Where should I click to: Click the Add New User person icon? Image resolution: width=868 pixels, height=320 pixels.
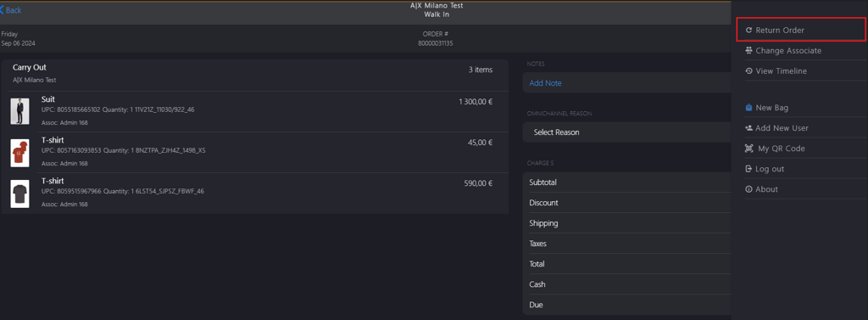[749, 128]
